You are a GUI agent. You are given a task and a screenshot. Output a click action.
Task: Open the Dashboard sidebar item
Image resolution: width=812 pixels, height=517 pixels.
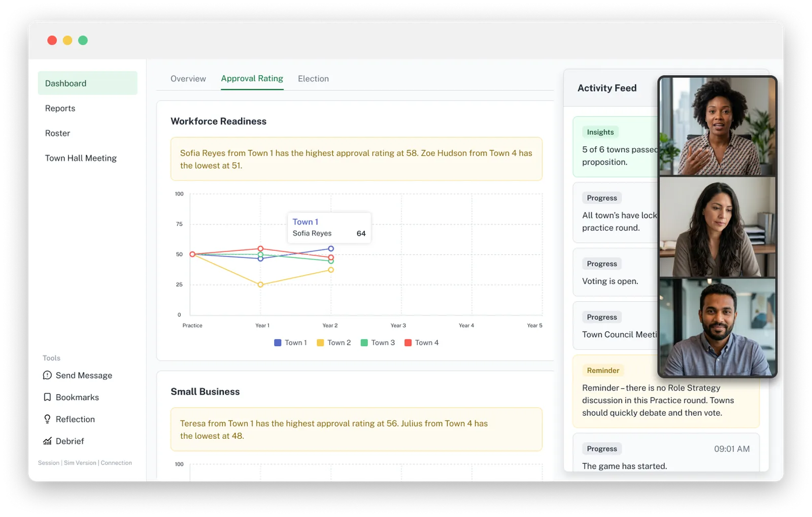pyautogui.click(x=87, y=83)
